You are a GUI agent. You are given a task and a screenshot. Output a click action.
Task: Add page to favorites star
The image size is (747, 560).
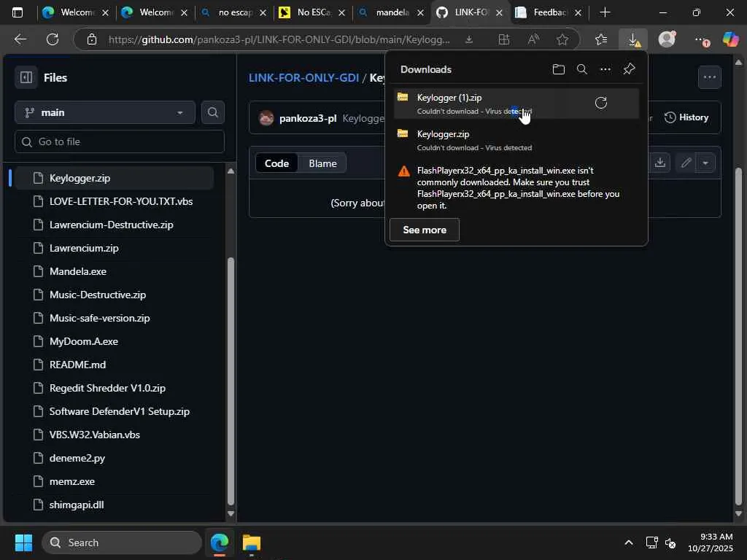(x=562, y=39)
